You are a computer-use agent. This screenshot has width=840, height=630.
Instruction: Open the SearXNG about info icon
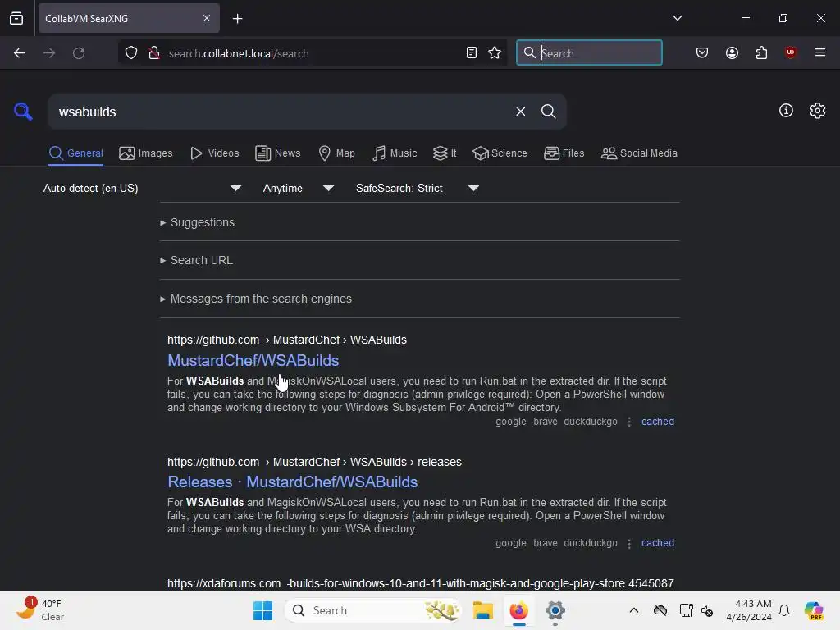786,111
